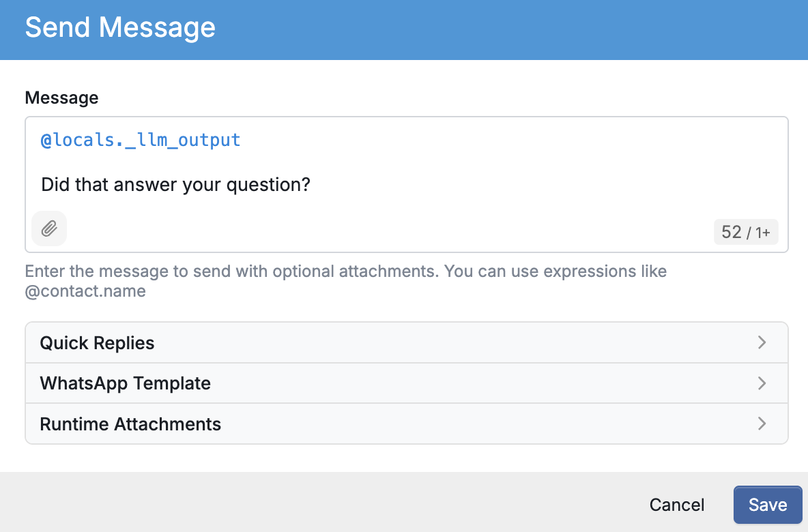Screen dimensions: 808x532
Task: Click the @locals._llm_output expression
Action: pyautogui.click(x=141, y=140)
